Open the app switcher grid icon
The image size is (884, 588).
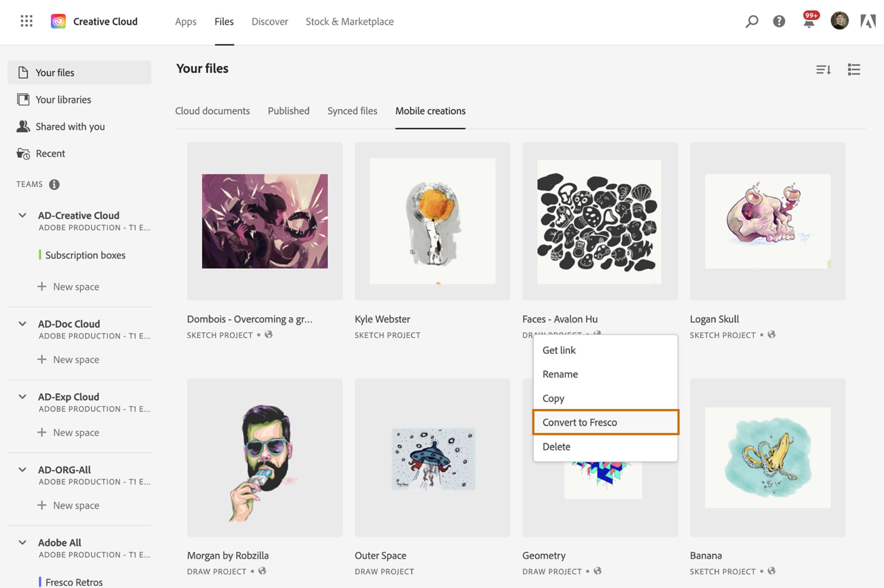tap(27, 21)
